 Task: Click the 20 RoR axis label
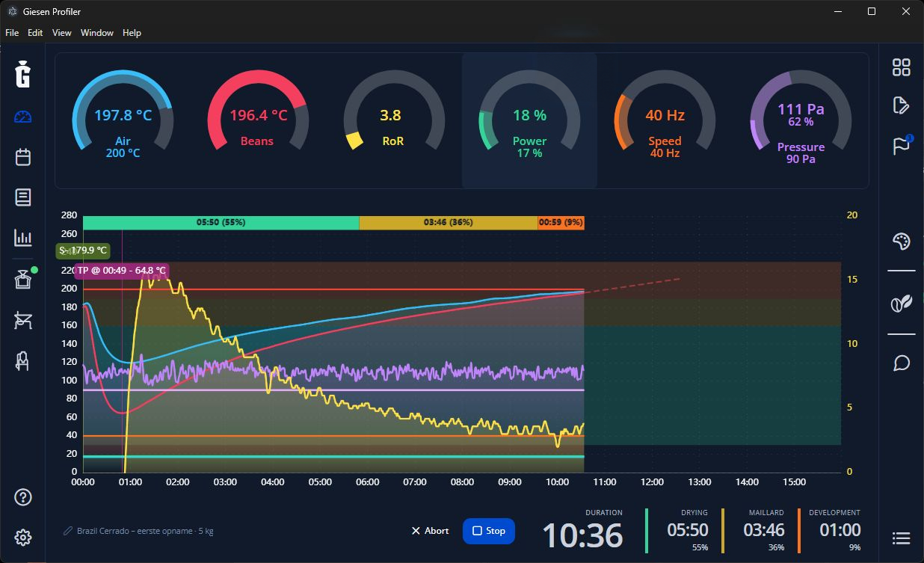click(851, 215)
